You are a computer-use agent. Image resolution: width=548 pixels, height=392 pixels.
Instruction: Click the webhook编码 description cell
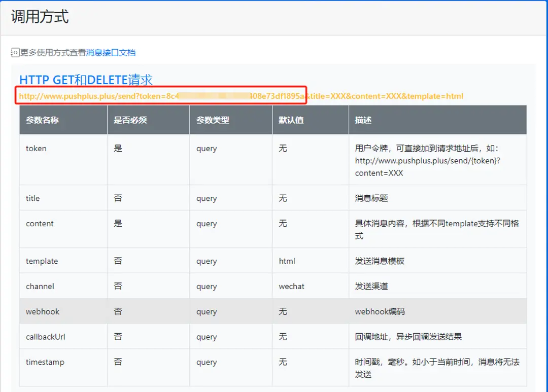(x=438, y=311)
